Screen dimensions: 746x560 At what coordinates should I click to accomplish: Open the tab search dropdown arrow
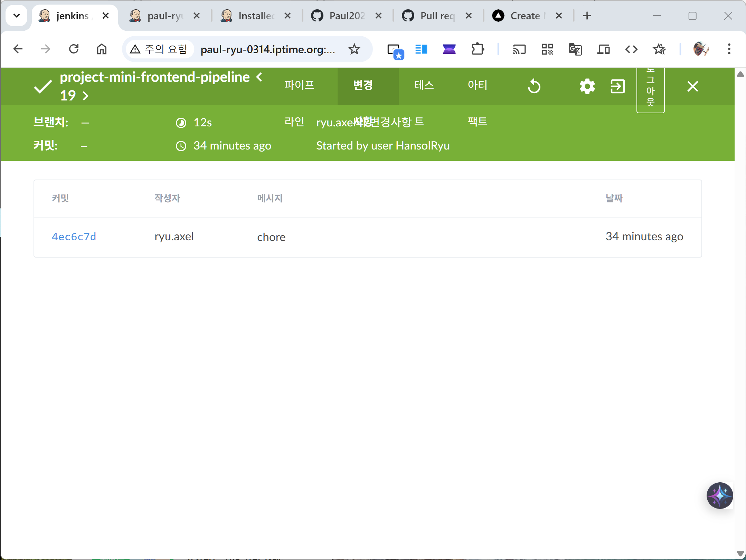(x=16, y=16)
